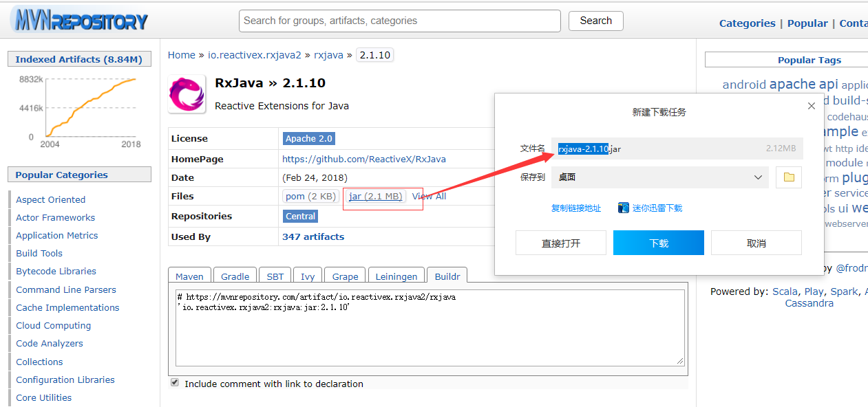This screenshot has width=868, height=407.
Task: Open Command Line Parsers category
Action: pyautogui.click(x=66, y=289)
